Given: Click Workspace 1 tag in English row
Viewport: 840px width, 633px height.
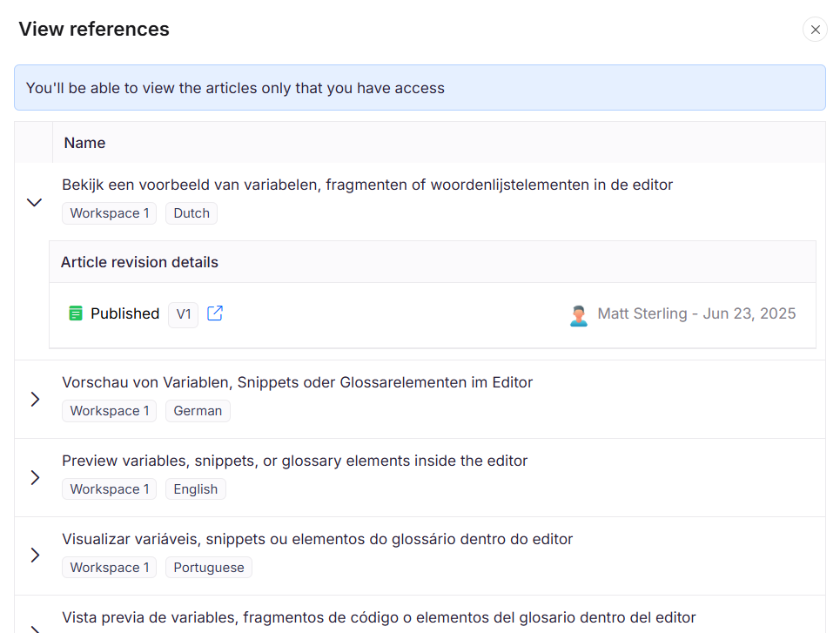Looking at the screenshot, I should [x=110, y=489].
